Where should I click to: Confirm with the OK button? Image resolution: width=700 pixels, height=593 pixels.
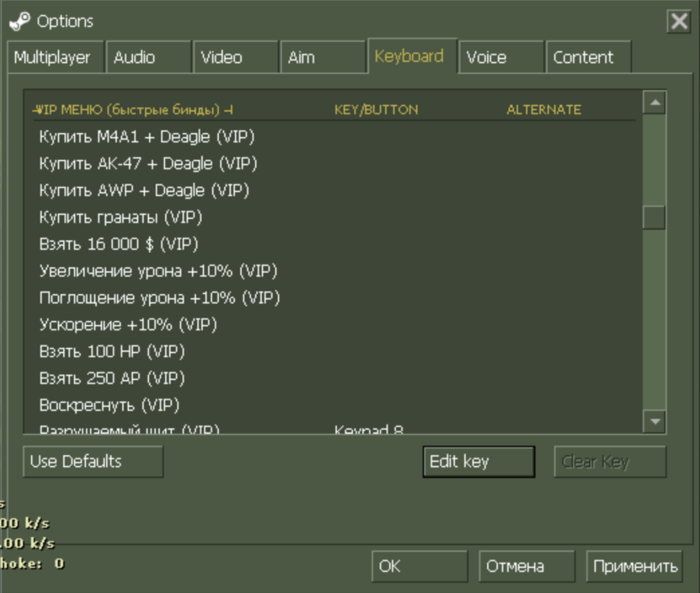(420, 566)
